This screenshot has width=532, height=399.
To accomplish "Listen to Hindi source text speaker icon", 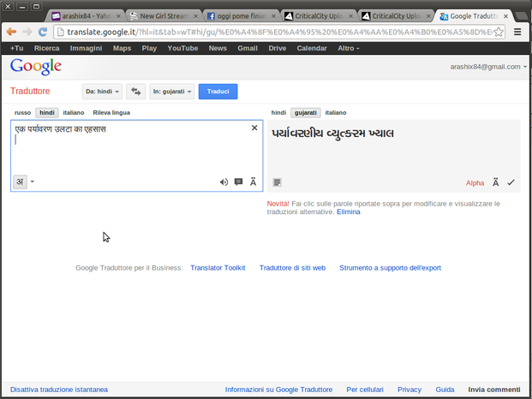I will tap(224, 182).
